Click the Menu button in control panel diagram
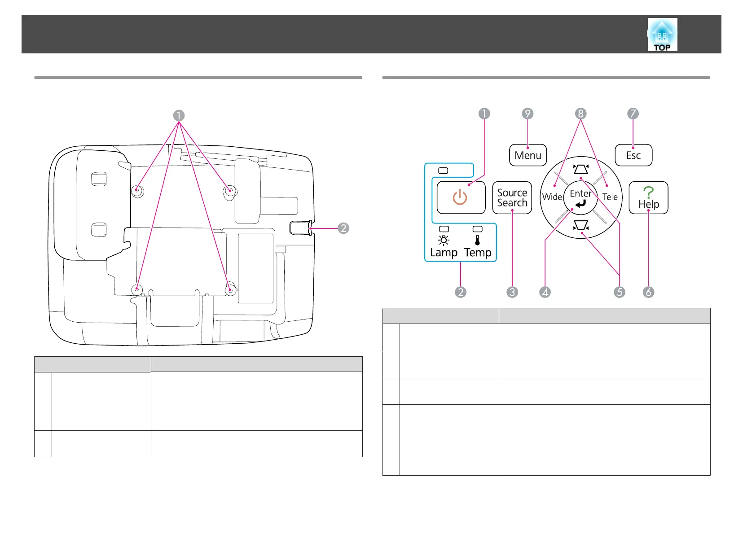The image size is (756, 534). pyautogui.click(x=528, y=155)
